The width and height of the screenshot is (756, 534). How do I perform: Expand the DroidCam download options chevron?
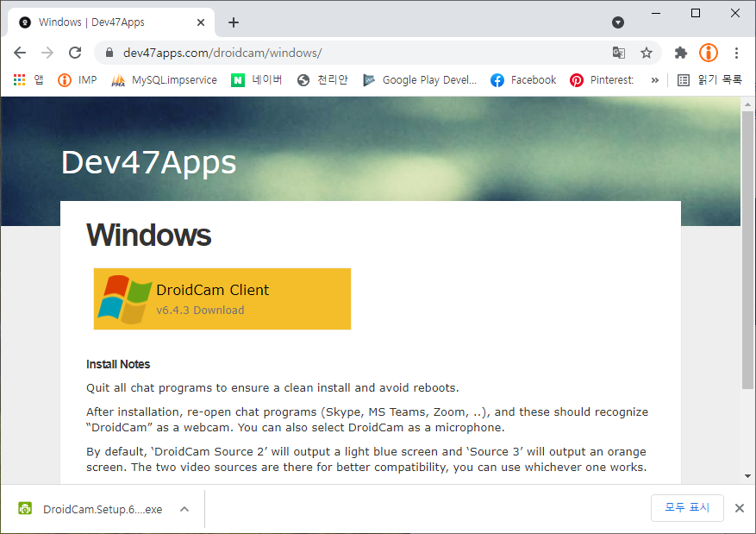pos(184,509)
